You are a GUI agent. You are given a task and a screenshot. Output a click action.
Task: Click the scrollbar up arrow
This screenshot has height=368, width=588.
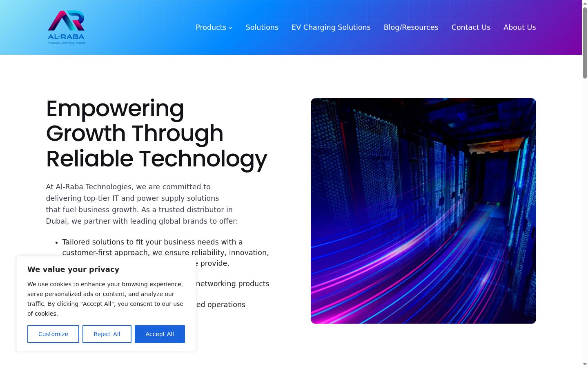click(x=585, y=3)
